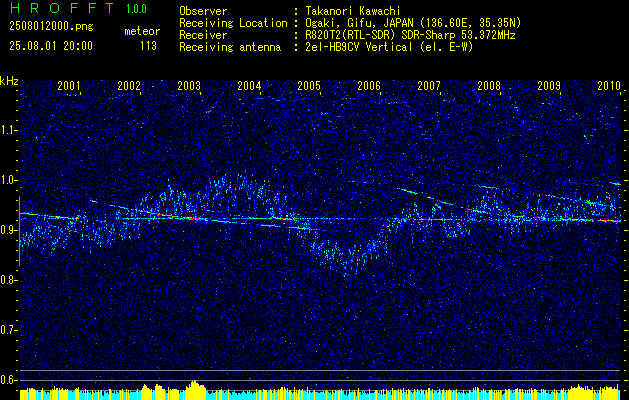Click the filename 2508012000.png
Image resolution: width=629 pixels, height=400 pixels.
[x=51, y=27]
